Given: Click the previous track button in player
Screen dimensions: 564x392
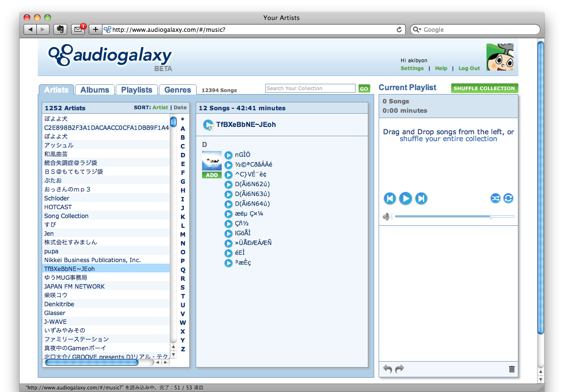Looking at the screenshot, I should [390, 198].
